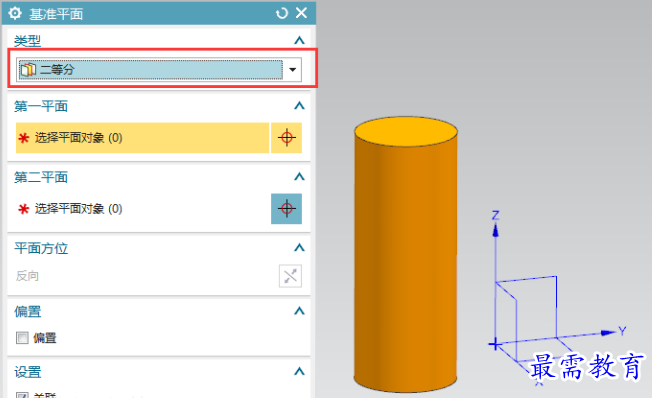Collapse the 设置 section chevron

(x=299, y=371)
